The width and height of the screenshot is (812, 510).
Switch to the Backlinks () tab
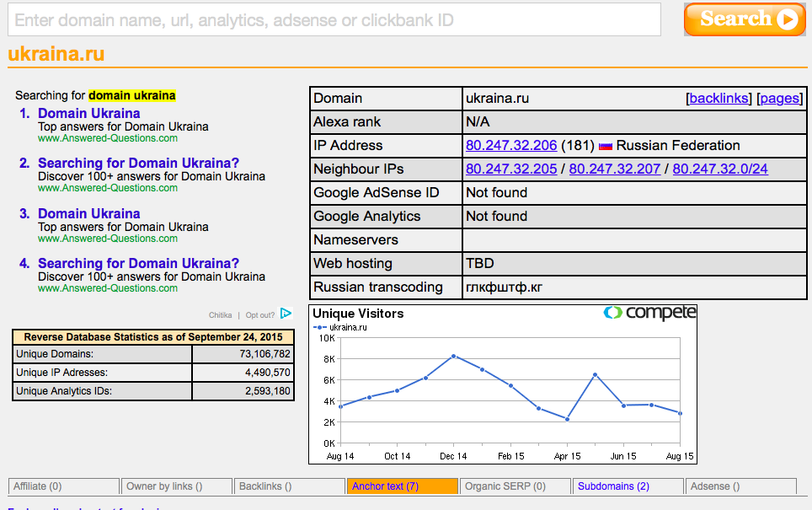[290, 486]
